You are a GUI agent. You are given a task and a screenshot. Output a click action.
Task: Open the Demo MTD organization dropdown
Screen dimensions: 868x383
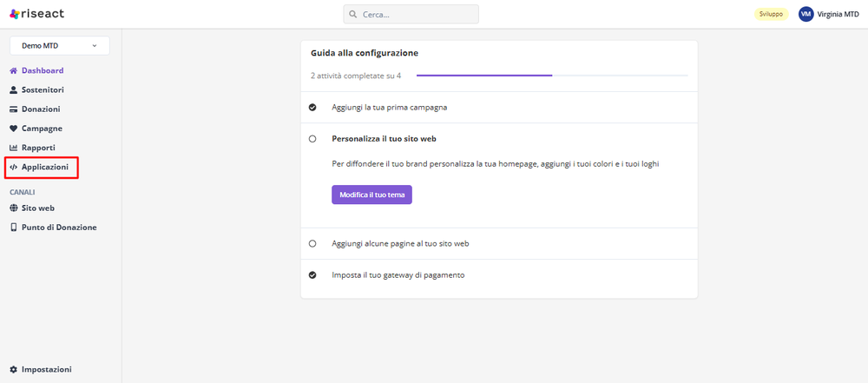pos(59,45)
